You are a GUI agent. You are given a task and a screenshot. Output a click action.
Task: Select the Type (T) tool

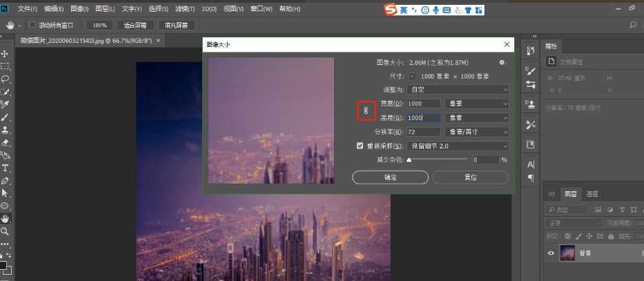[6, 168]
